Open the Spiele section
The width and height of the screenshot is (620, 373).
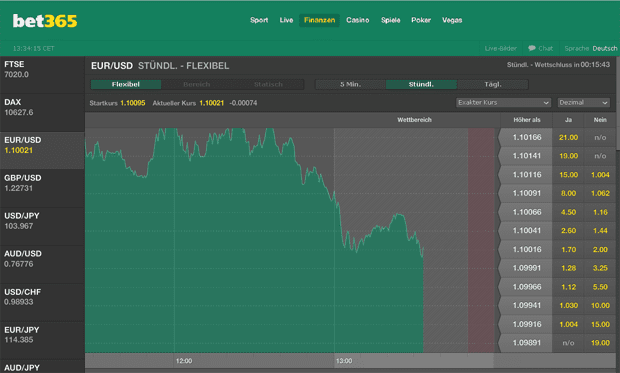[x=391, y=20]
